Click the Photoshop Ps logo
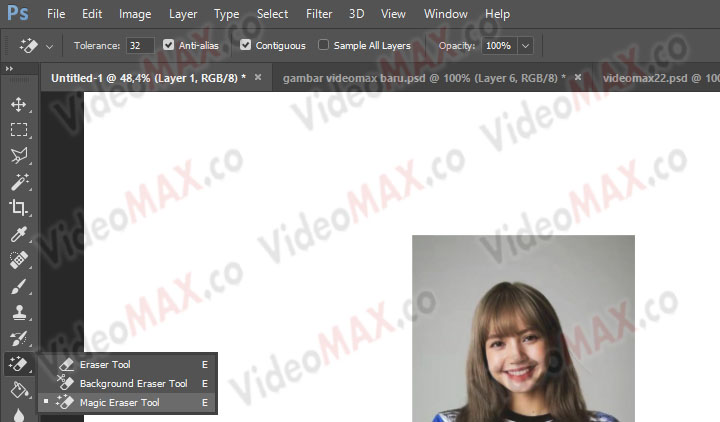 (x=18, y=13)
